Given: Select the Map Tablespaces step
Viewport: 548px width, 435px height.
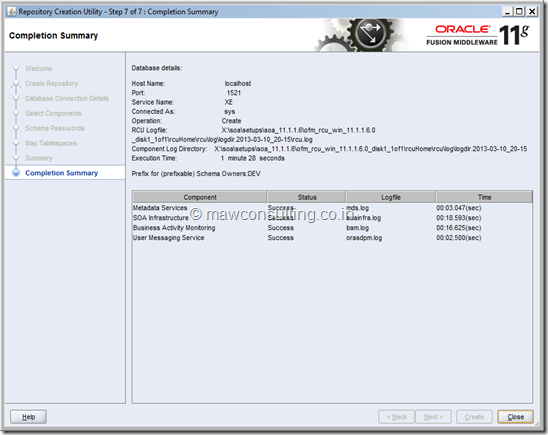Looking at the screenshot, I should [51, 143].
